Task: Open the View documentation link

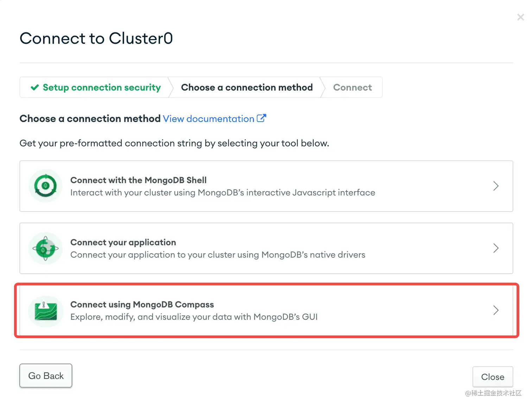Action: (208, 118)
